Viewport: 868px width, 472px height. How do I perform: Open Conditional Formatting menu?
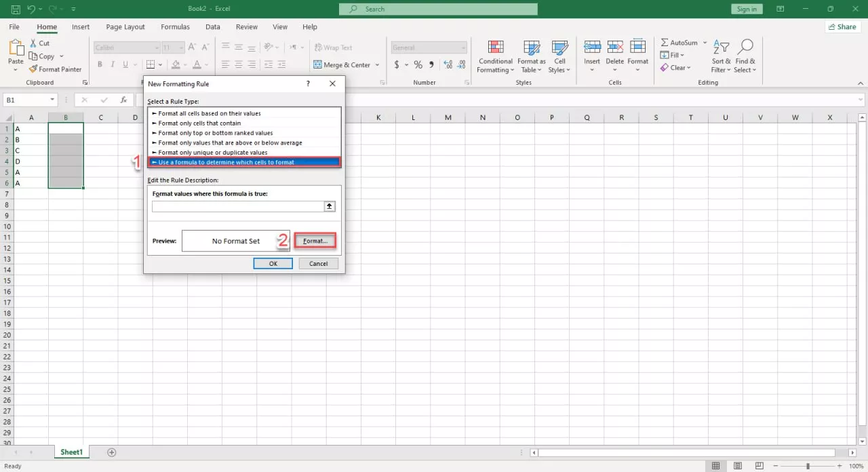pyautogui.click(x=495, y=57)
